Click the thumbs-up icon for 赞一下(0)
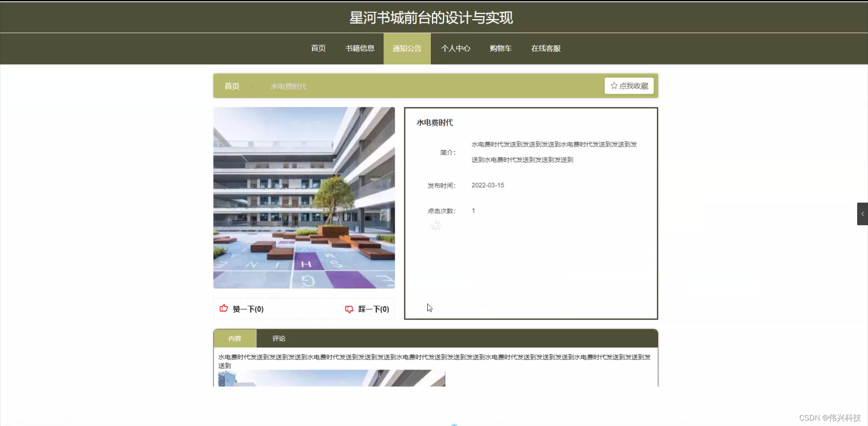 coord(223,308)
